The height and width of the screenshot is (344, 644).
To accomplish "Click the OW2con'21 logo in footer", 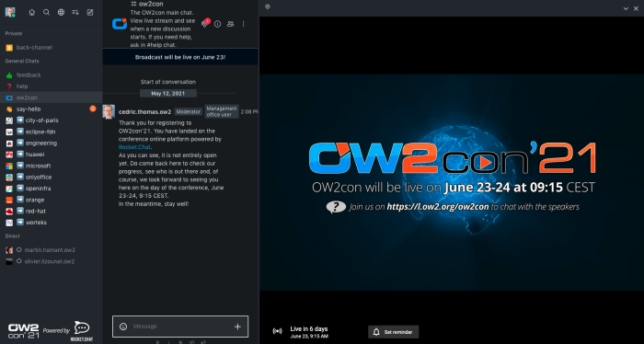I will coord(24,331).
